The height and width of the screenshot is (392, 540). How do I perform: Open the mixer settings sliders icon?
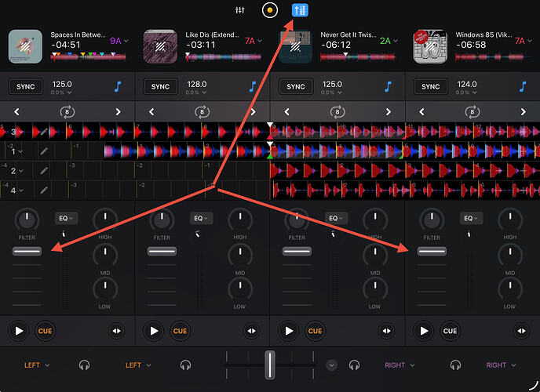(240, 11)
